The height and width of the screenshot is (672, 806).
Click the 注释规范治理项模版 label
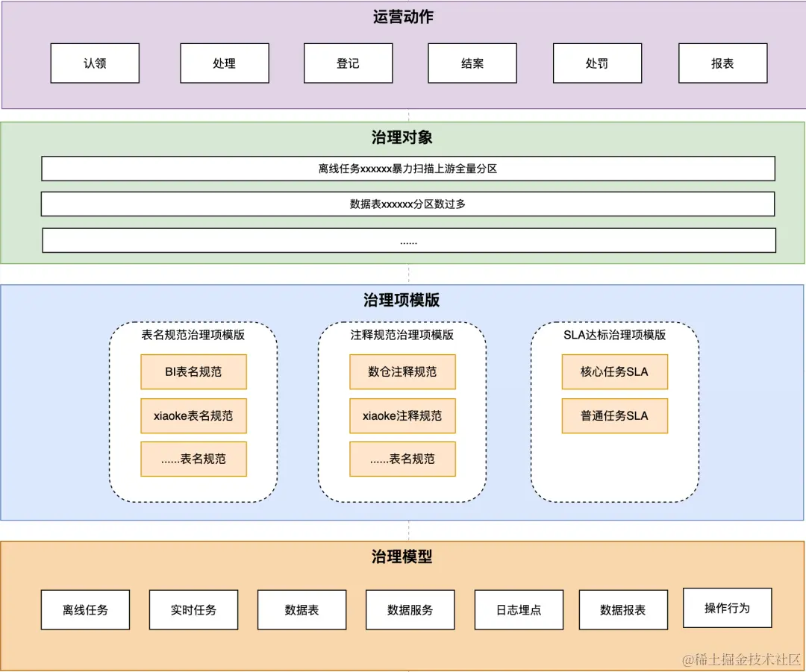point(402,335)
